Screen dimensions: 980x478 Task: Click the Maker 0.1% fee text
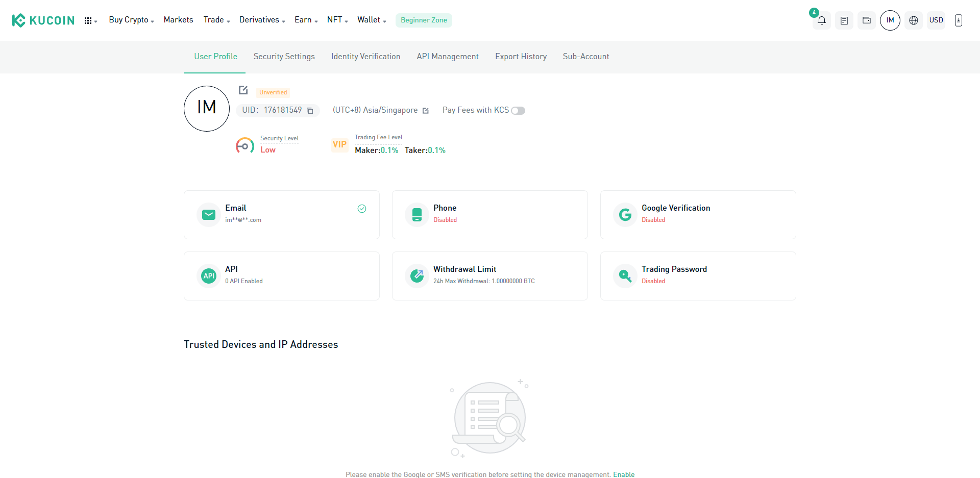(x=377, y=150)
